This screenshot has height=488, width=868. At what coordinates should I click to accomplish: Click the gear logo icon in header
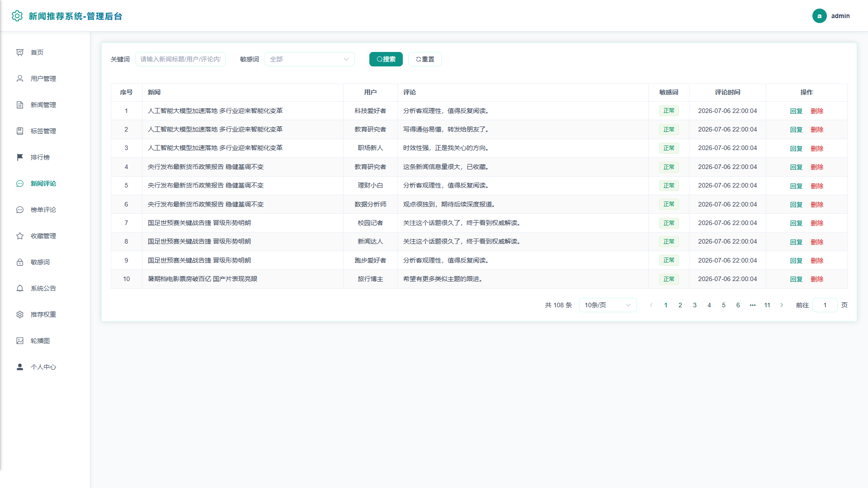17,16
